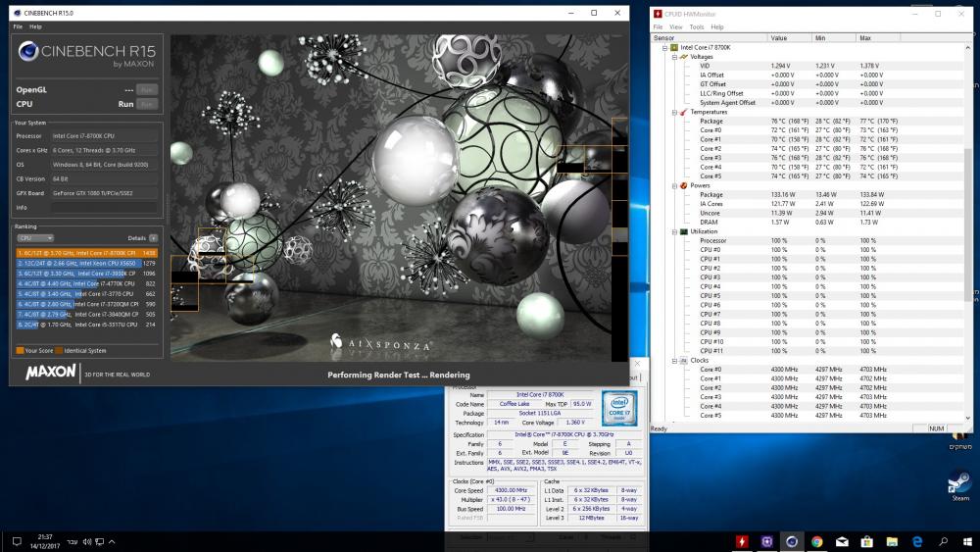Click the Voltages node icon in HWMonitor

click(684, 57)
